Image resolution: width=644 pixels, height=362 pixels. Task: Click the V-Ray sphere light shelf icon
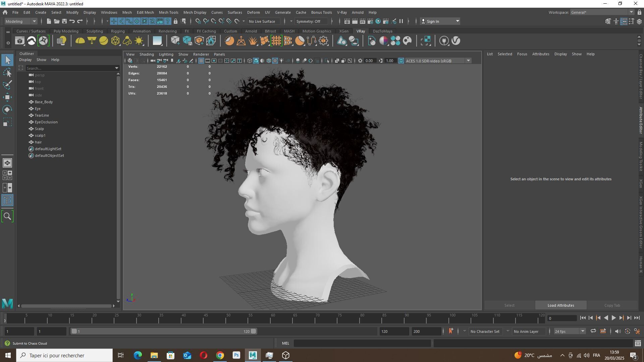(104, 41)
